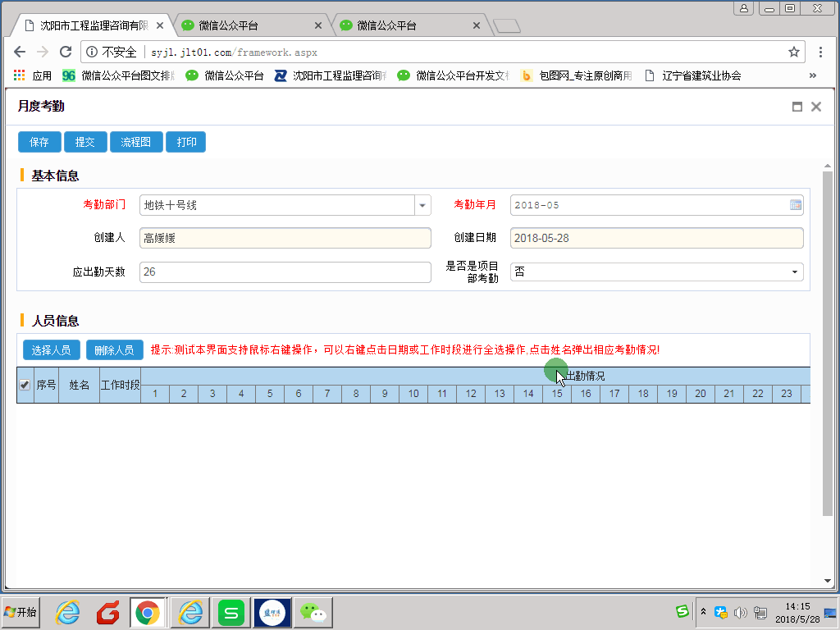The width and height of the screenshot is (840, 630).
Task: Click the calendar icon in 考勤年月 field
Action: pos(795,205)
